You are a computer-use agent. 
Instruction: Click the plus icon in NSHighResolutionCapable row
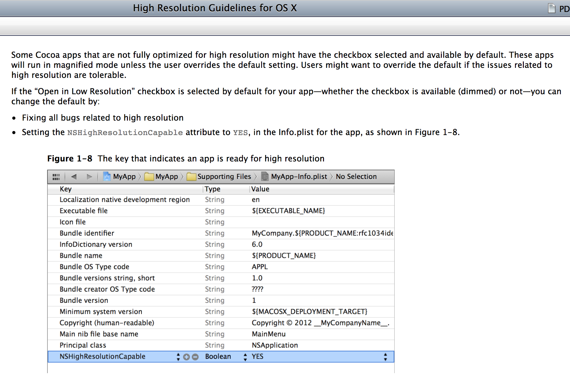click(186, 357)
